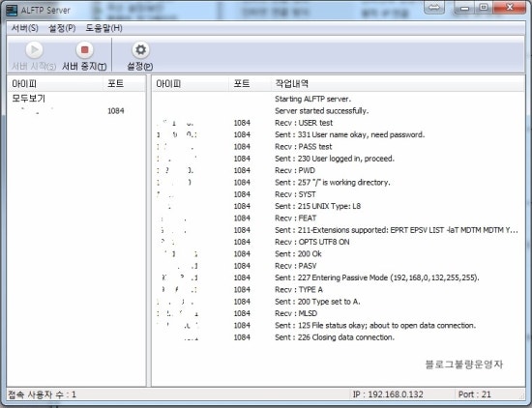The height and width of the screenshot is (408, 532).
Task: Open the 설정(P) menu
Action: point(62,28)
